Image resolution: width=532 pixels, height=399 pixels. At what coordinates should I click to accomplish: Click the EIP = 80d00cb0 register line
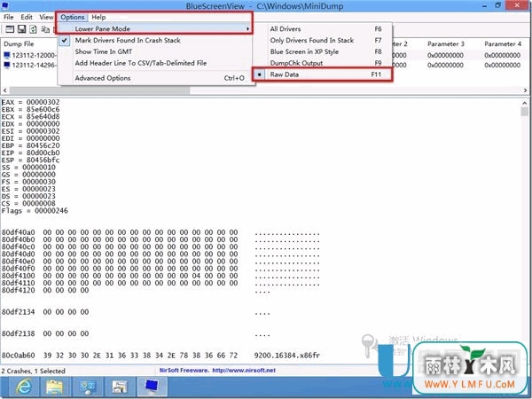(x=30, y=153)
